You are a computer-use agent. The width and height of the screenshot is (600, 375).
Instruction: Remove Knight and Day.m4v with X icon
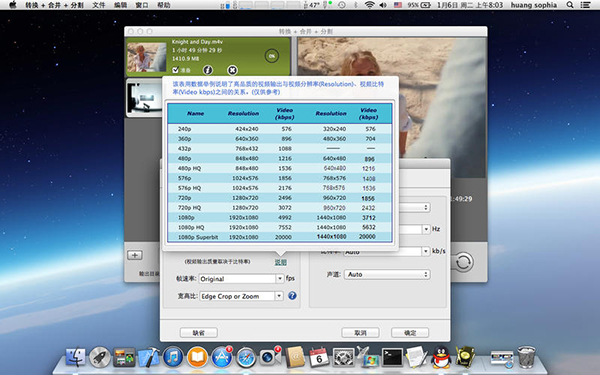coord(232,70)
